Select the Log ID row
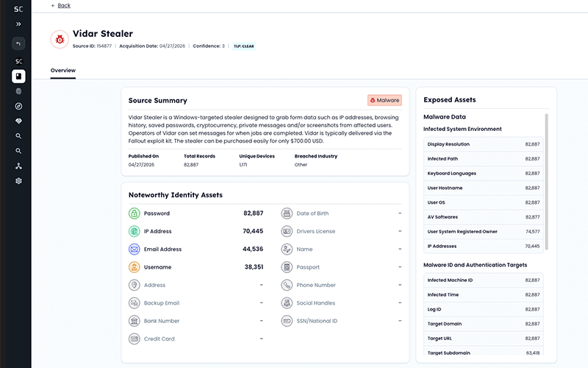 [484, 309]
